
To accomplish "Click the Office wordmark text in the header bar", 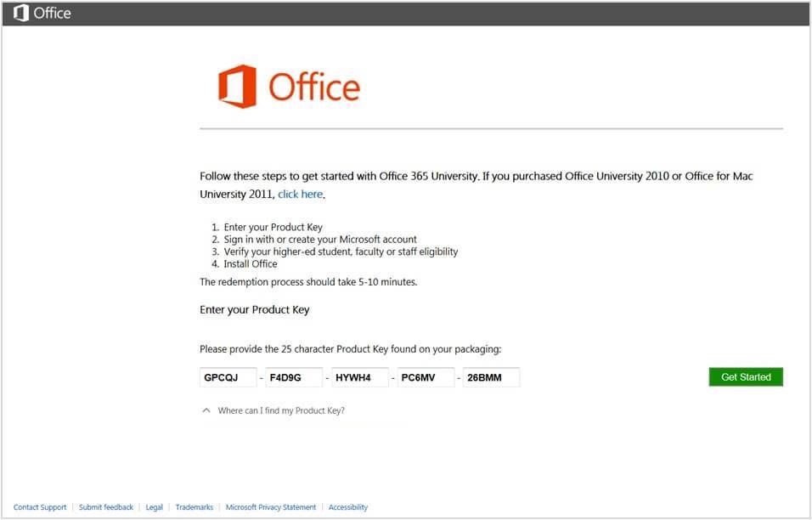I will pos(53,12).
